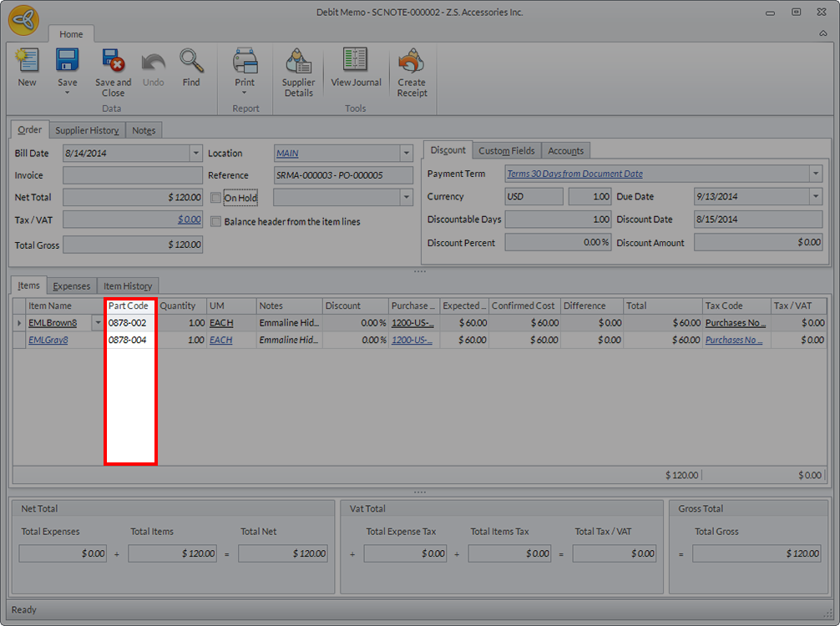Toggle the On Hold checkbox

pyautogui.click(x=216, y=198)
